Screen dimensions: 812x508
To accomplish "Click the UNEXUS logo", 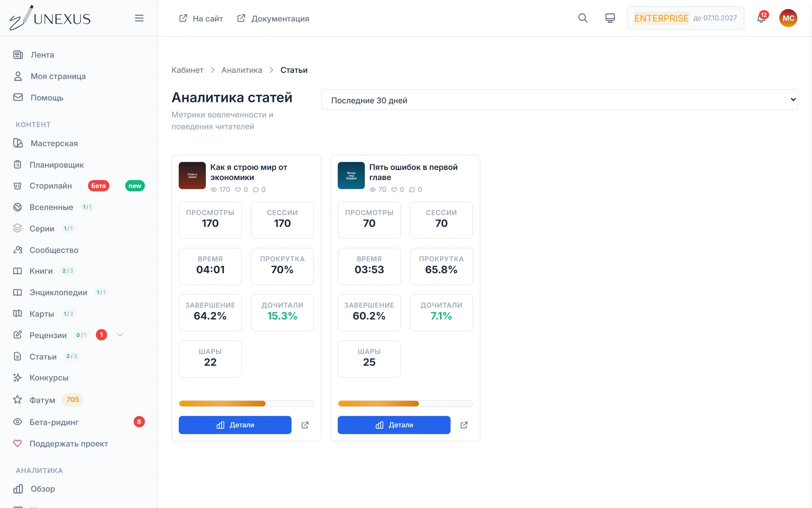I will 50,18.
